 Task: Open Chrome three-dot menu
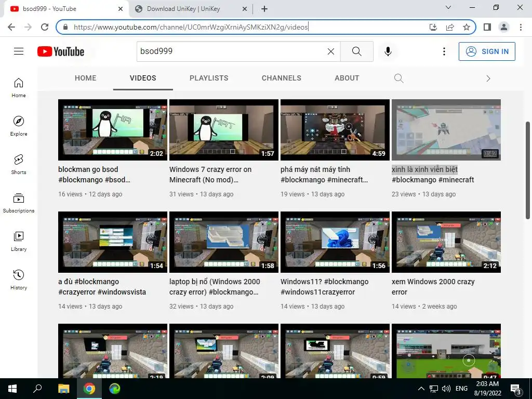[521, 27]
